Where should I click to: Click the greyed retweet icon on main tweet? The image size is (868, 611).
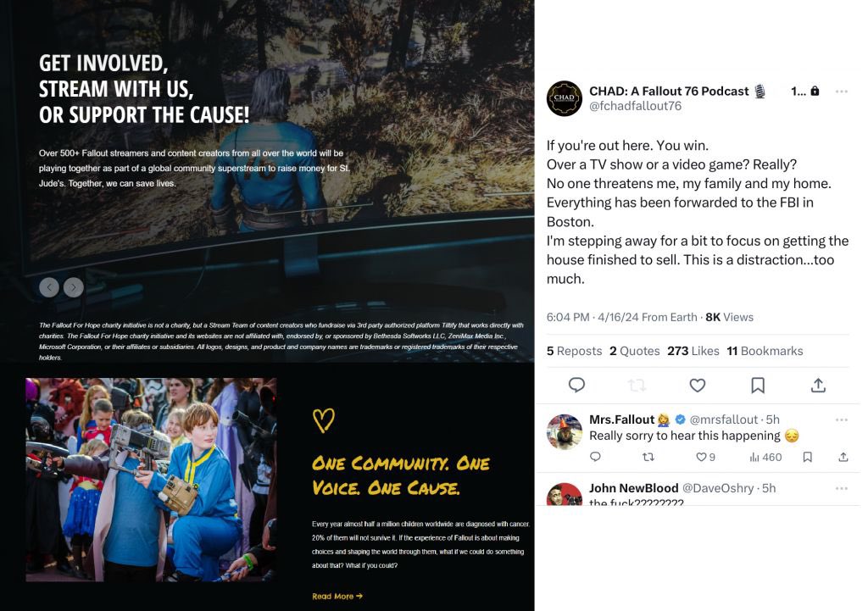637,386
